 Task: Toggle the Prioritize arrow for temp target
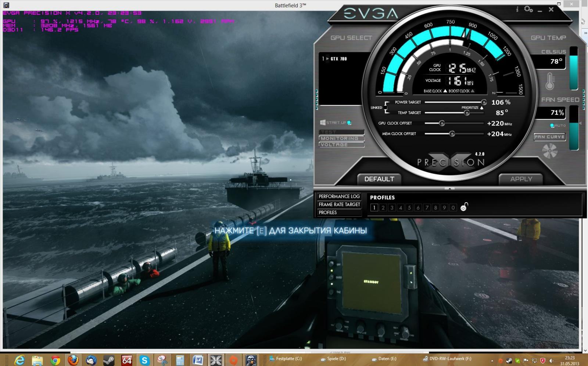click(481, 108)
